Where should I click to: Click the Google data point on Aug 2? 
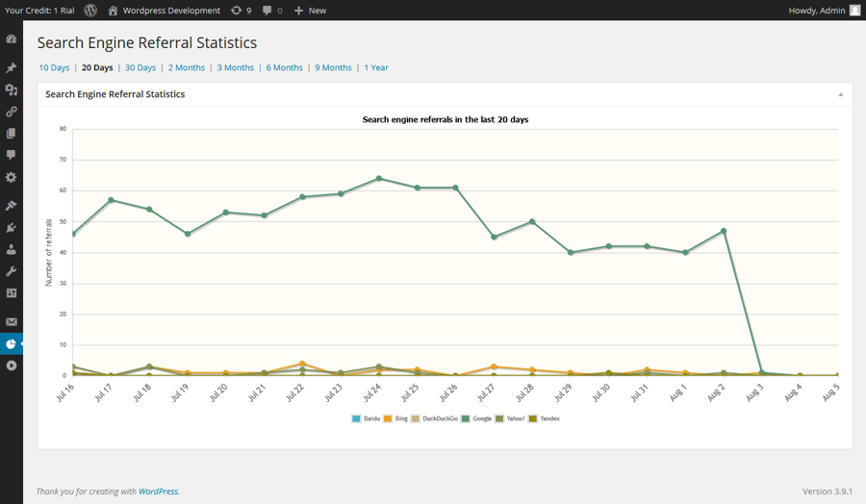pyautogui.click(x=724, y=231)
